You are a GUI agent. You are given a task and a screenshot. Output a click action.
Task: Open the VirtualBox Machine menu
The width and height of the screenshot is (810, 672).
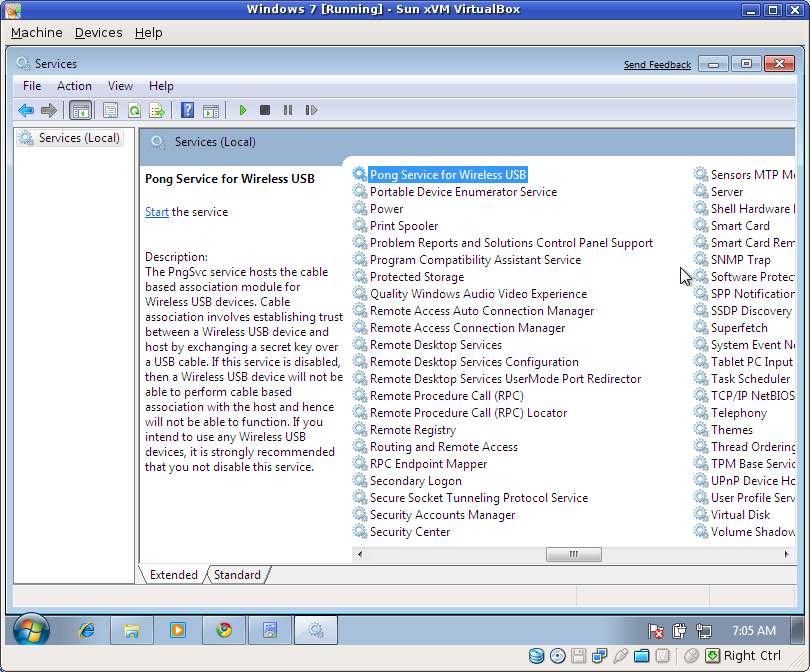pos(36,32)
